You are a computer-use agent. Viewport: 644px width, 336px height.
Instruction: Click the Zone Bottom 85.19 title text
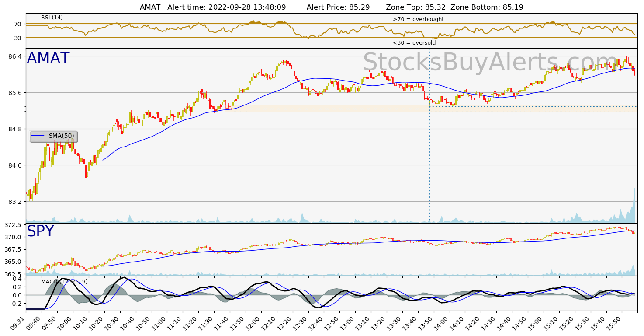487,7
